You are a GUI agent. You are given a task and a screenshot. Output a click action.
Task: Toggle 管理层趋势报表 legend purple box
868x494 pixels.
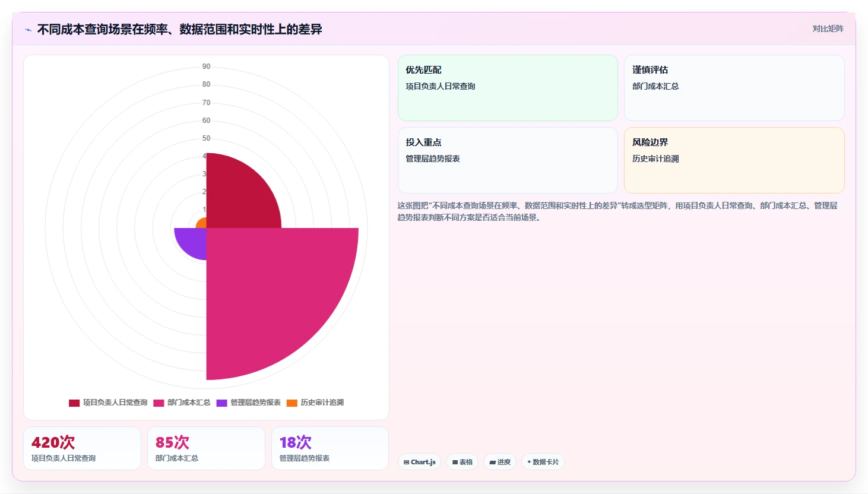(221, 403)
